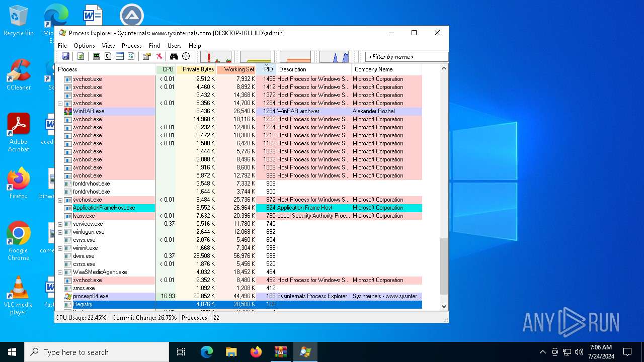Click CPU Usage in status bar

click(81, 318)
